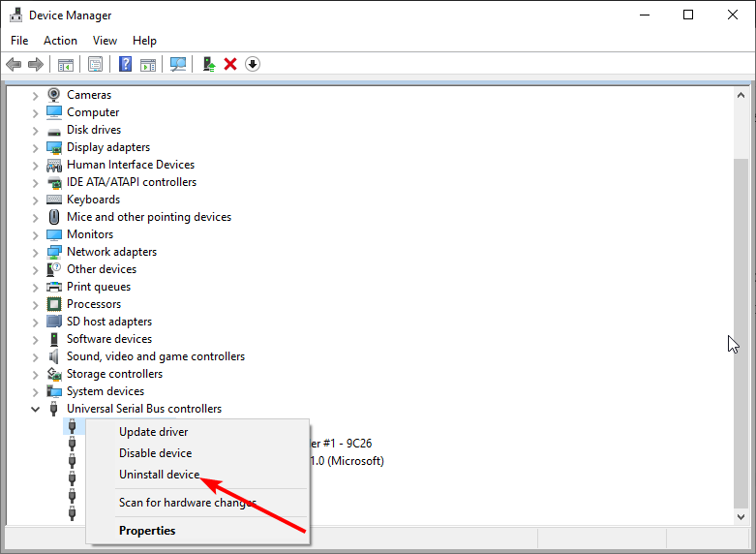The width and height of the screenshot is (756, 554).
Task: Click the show/hide console tree icon
Action: pos(66,64)
